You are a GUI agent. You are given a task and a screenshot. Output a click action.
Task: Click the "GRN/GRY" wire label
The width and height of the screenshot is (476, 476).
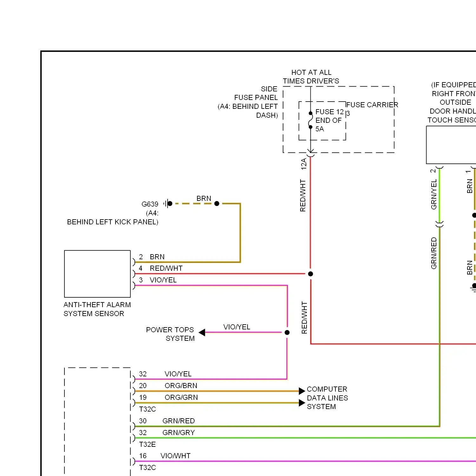(179, 433)
